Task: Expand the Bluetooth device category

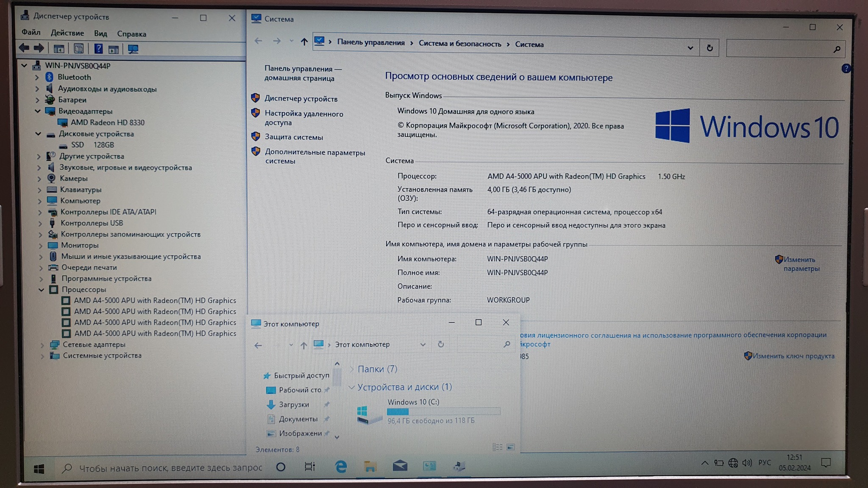Action: [37, 77]
